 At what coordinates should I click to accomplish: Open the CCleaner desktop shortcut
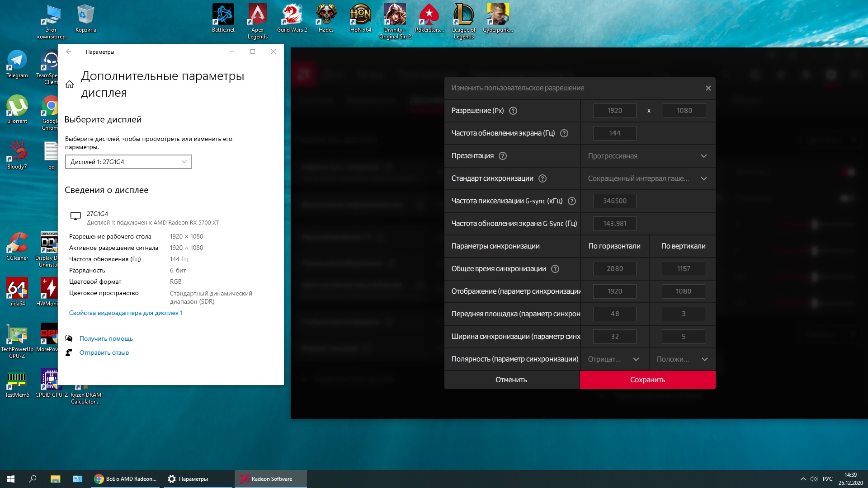point(17,246)
